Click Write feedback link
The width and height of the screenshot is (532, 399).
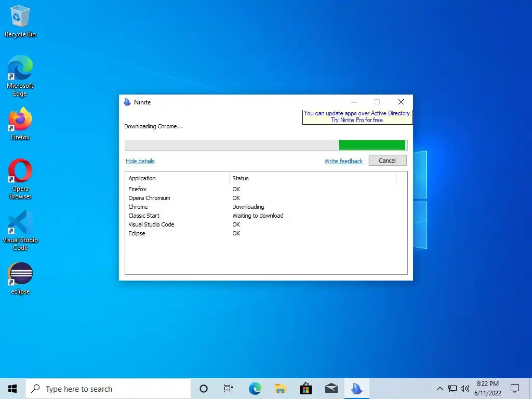pyautogui.click(x=343, y=161)
